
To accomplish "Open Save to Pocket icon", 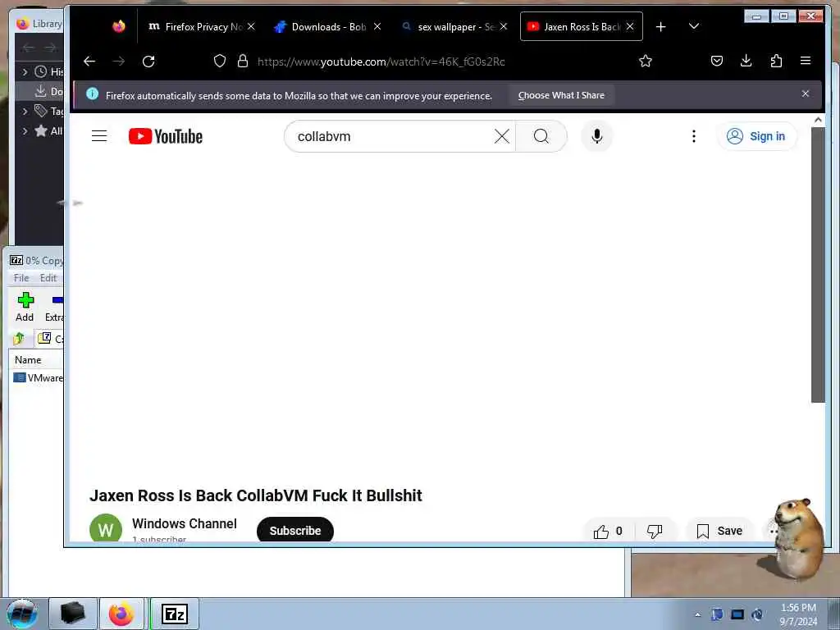I will click(x=717, y=61).
